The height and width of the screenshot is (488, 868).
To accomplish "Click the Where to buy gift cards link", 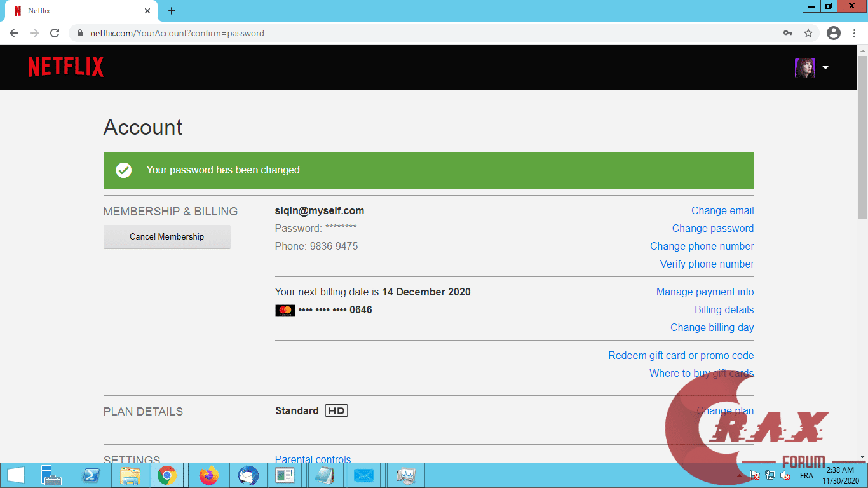I will (702, 374).
